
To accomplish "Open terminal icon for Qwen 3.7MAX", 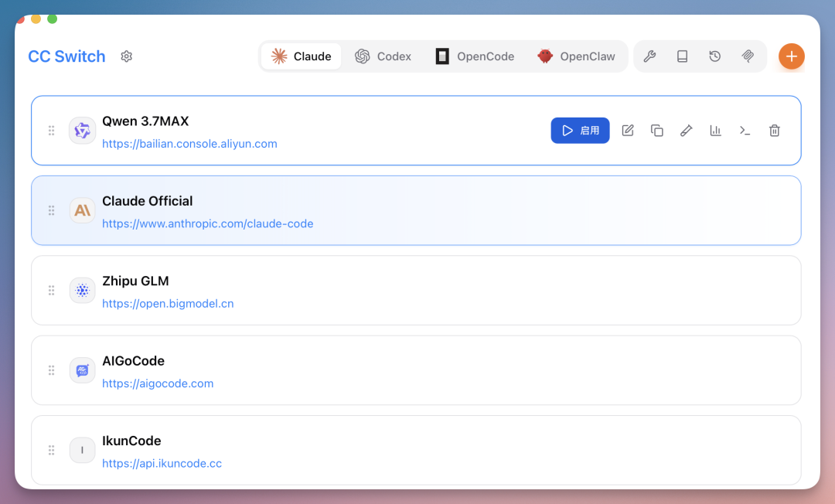I will tap(745, 131).
